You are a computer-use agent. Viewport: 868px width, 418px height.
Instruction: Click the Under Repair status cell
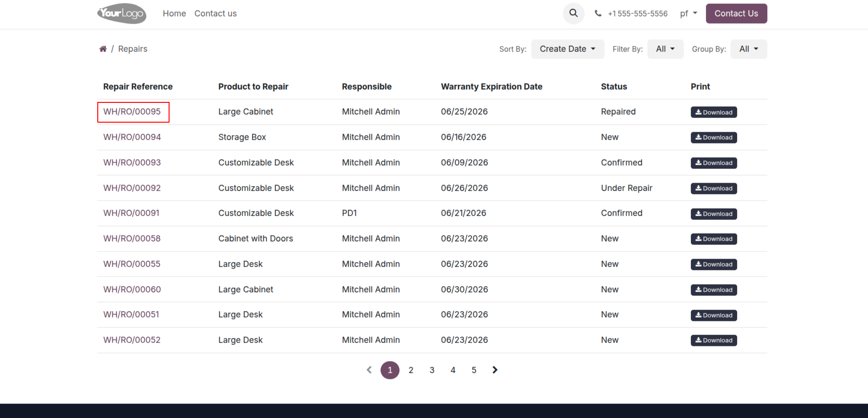click(627, 188)
